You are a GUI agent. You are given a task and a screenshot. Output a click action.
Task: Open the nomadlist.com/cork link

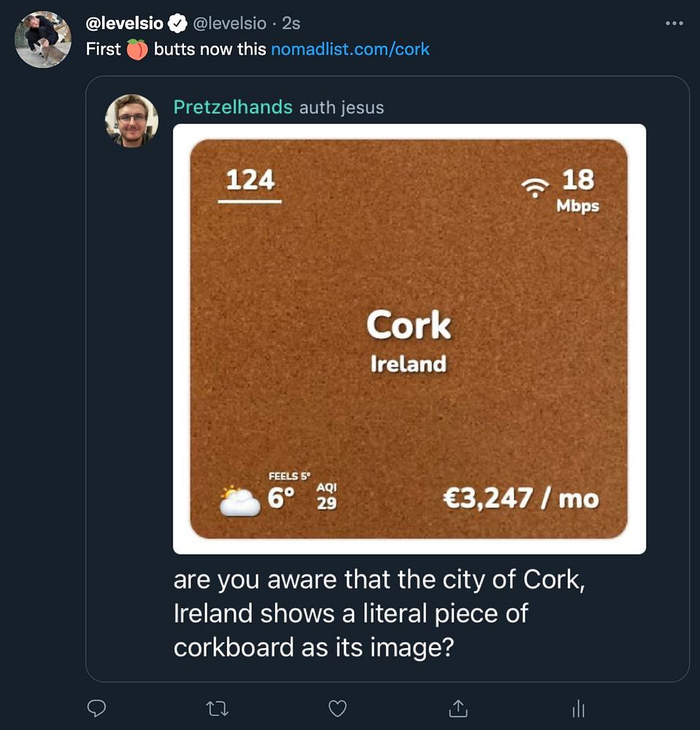[350, 50]
